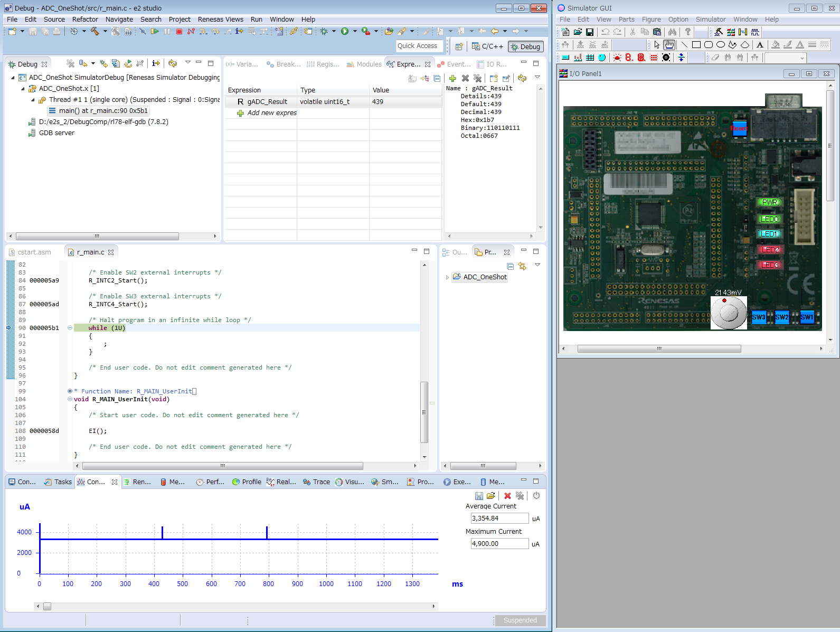Toggle SW3 switch on the board panel
This screenshot has width=840, height=632.
[759, 317]
